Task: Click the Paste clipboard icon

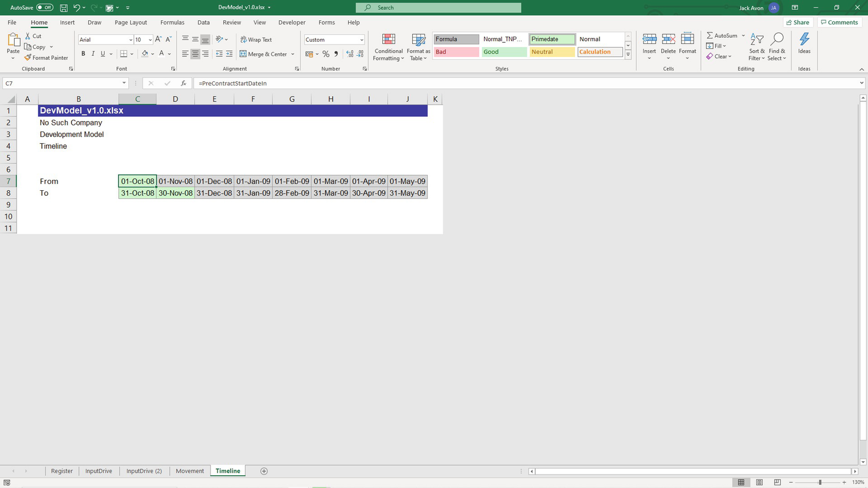Action: [13, 41]
